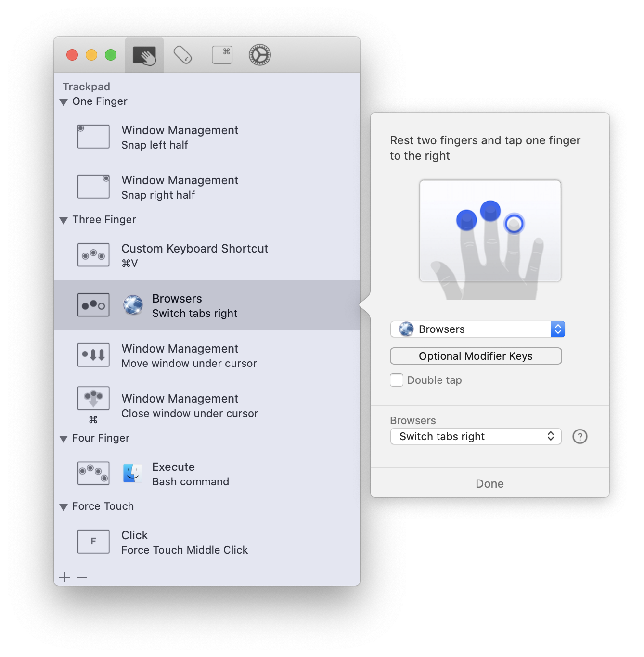Click Done to close the popover
The width and height of the screenshot is (644, 657).
[x=489, y=483]
